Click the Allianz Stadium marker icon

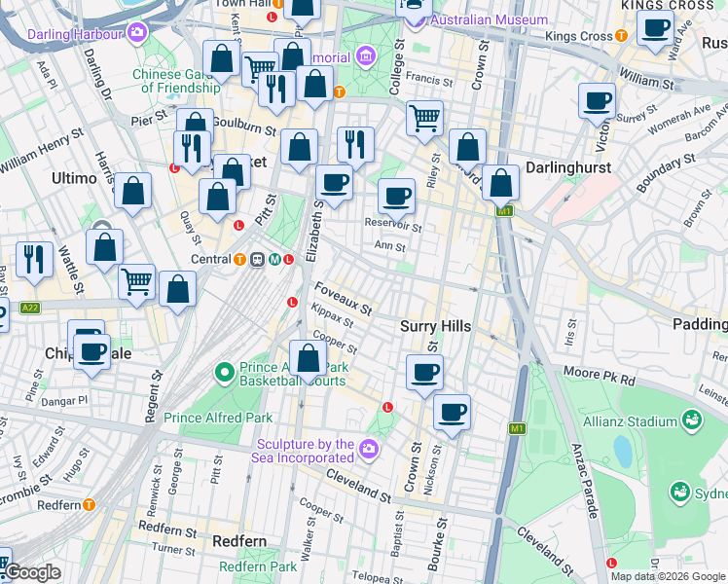(692, 420)
